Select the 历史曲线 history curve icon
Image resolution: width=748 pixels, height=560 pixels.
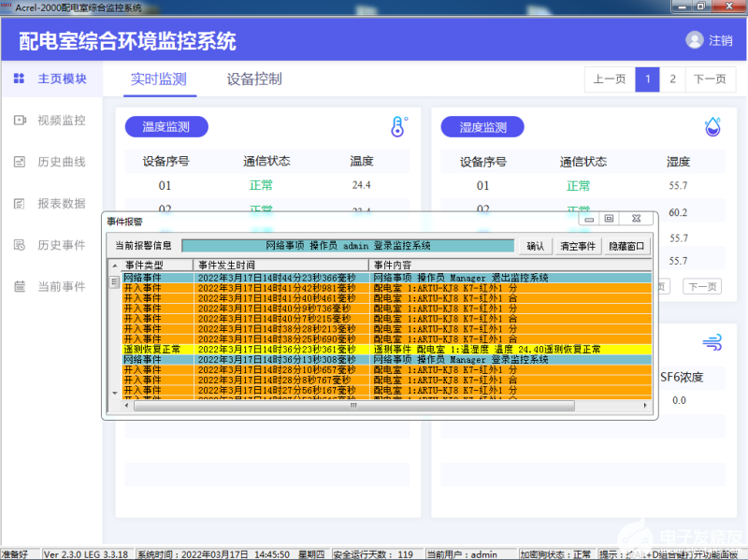[x=19, y=162]
